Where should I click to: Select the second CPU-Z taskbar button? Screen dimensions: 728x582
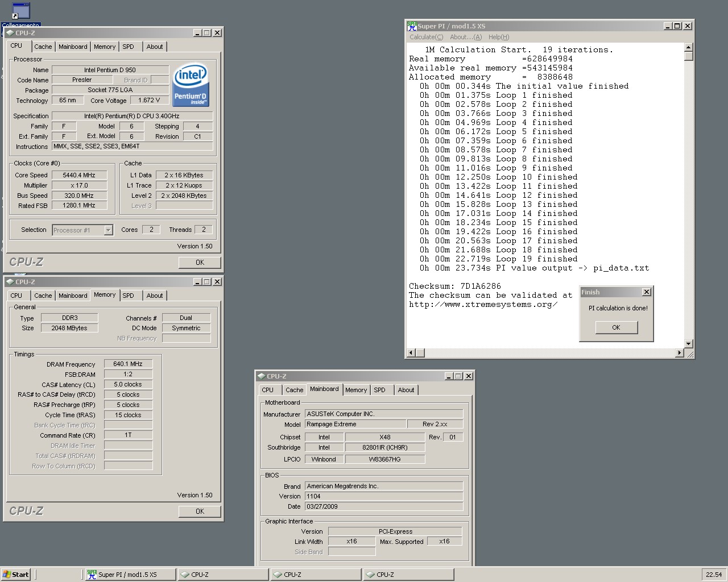pos(316,575)
